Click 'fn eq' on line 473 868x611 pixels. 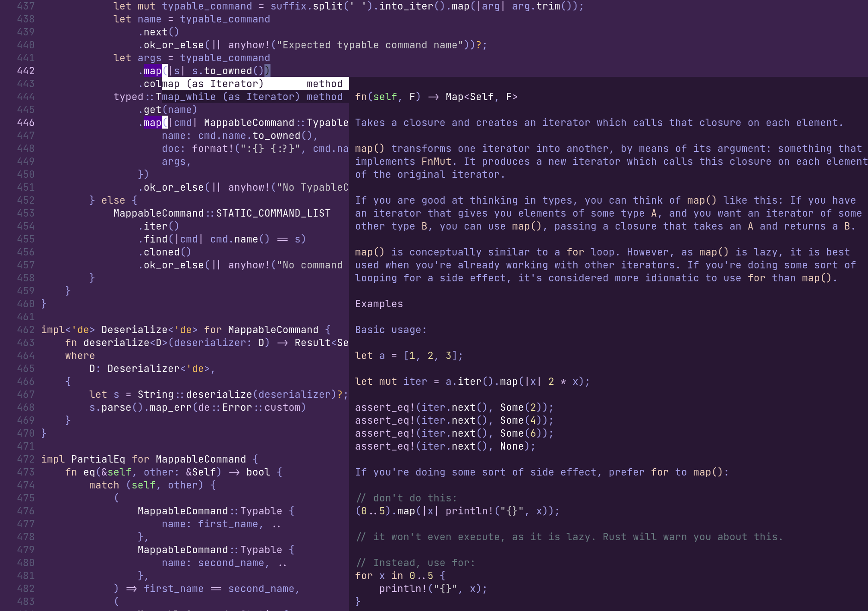[80, 472]
